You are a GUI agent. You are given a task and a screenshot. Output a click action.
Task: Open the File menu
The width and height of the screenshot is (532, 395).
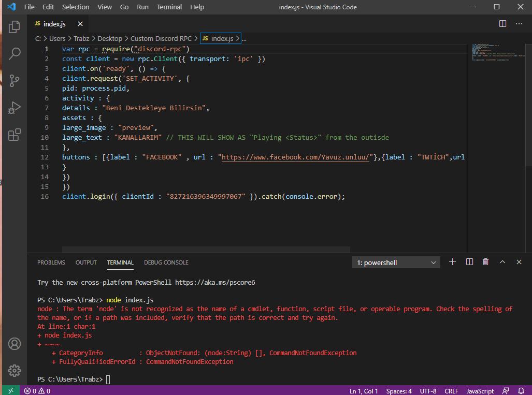[29, 7]
